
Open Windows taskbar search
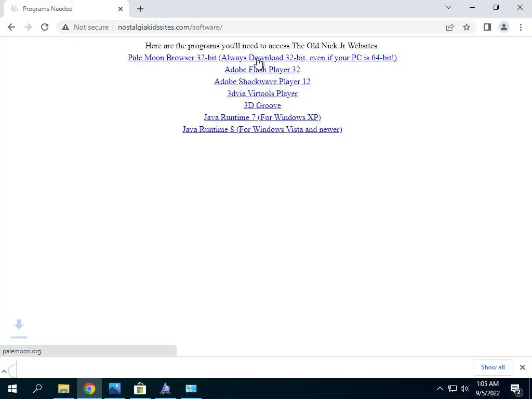[x=37, y=389]
